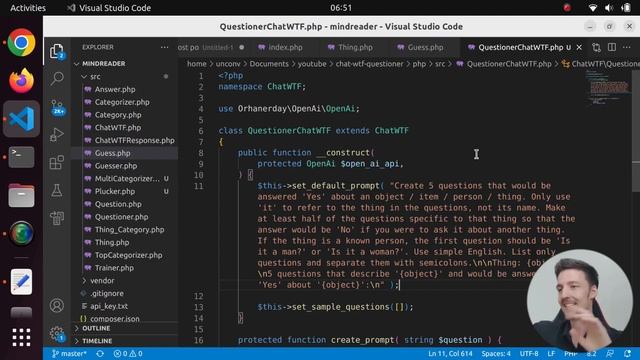Launch Firefox from the dock

tap(21, 80)
